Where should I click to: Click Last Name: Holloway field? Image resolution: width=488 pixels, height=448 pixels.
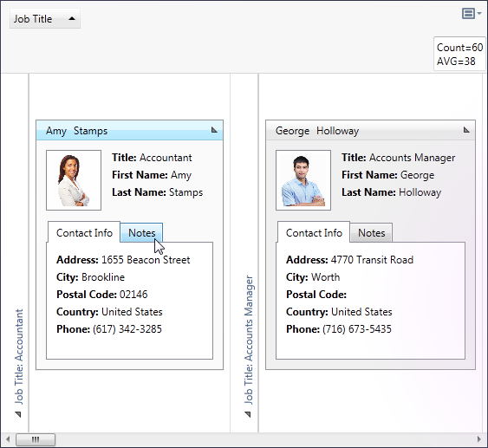[392, 192]
